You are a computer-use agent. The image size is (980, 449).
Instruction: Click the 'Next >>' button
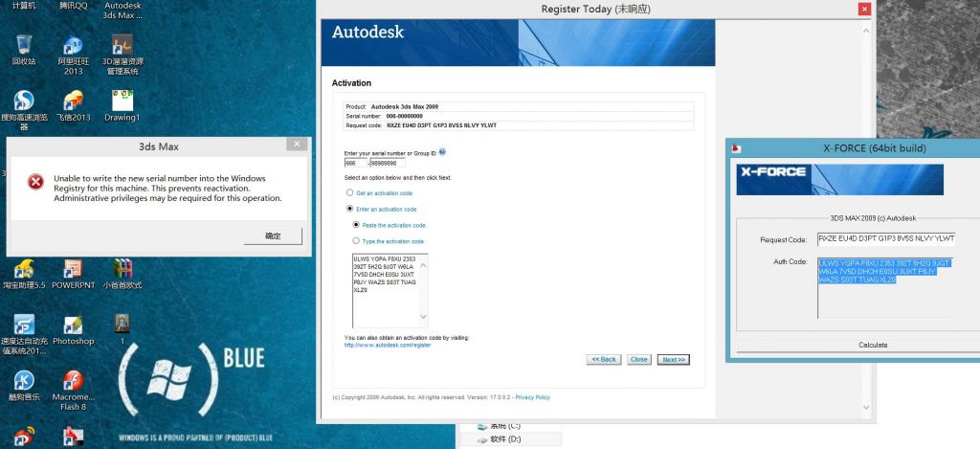click(673, 360)
